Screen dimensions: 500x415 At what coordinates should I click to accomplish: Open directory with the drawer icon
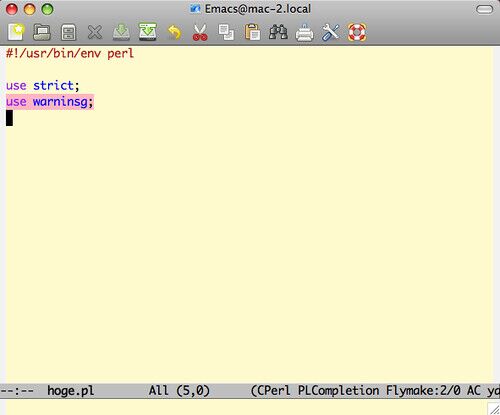tap(69, 32)
